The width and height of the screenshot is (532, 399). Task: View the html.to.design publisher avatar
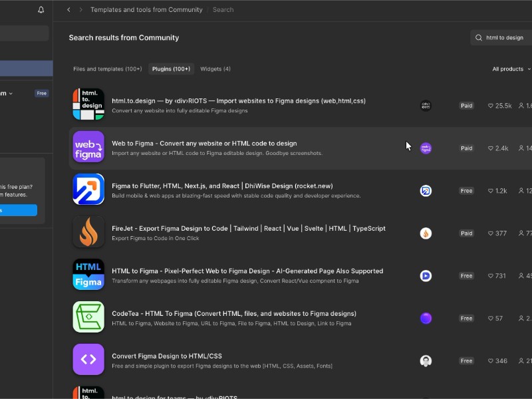click(426, 106)
